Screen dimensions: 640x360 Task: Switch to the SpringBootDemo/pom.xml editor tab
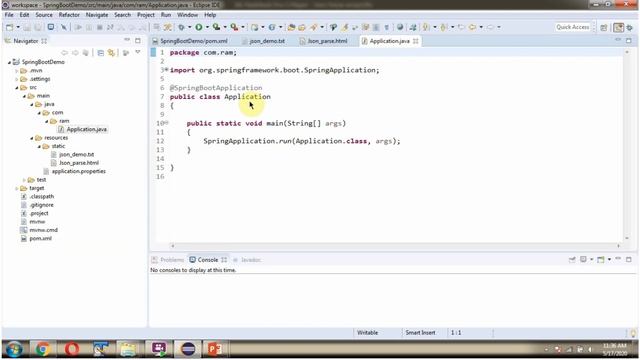[x=193, y=41]
